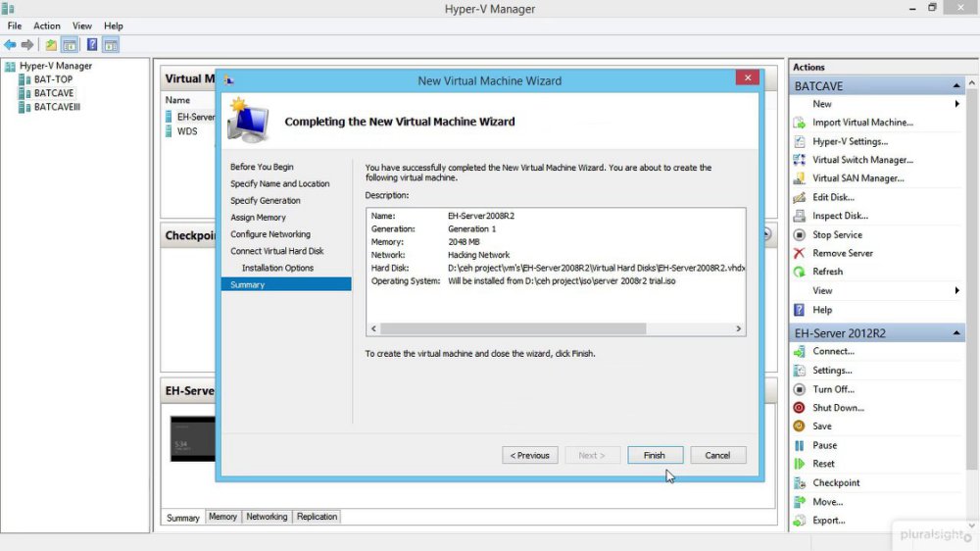
Task: Go to Connect Virtual Hard Disk step
Action: pos(277,251)
